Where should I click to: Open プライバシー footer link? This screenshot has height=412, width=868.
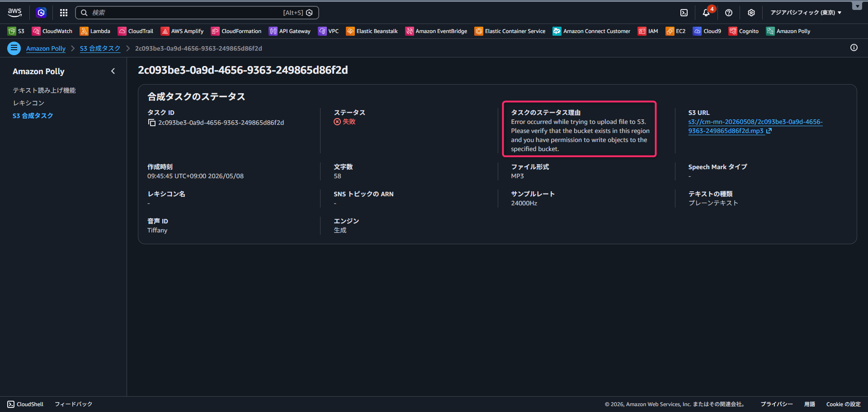point(777,404)
